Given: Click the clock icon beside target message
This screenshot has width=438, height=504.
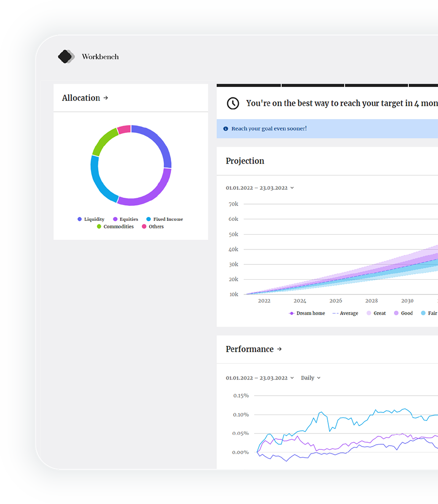Looking at the screenshot, I should point(233,103).
